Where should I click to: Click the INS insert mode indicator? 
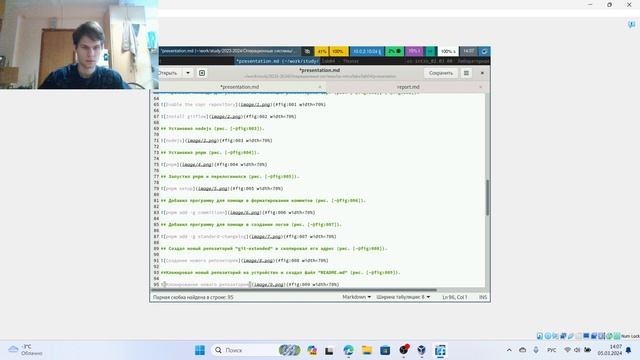point(483,297)
